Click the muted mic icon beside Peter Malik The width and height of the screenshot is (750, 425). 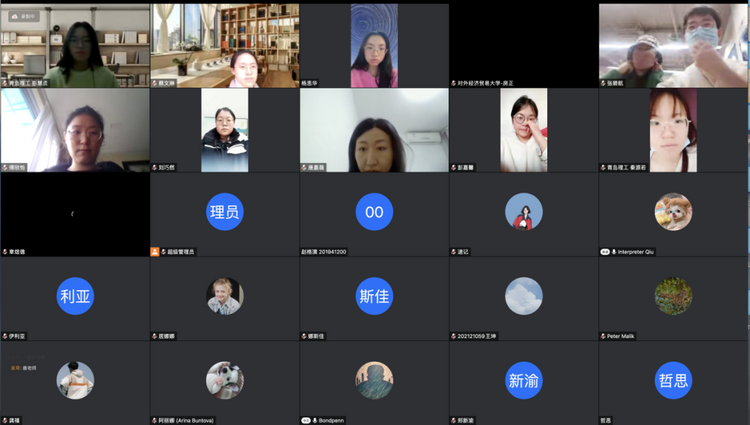[603, 336]
